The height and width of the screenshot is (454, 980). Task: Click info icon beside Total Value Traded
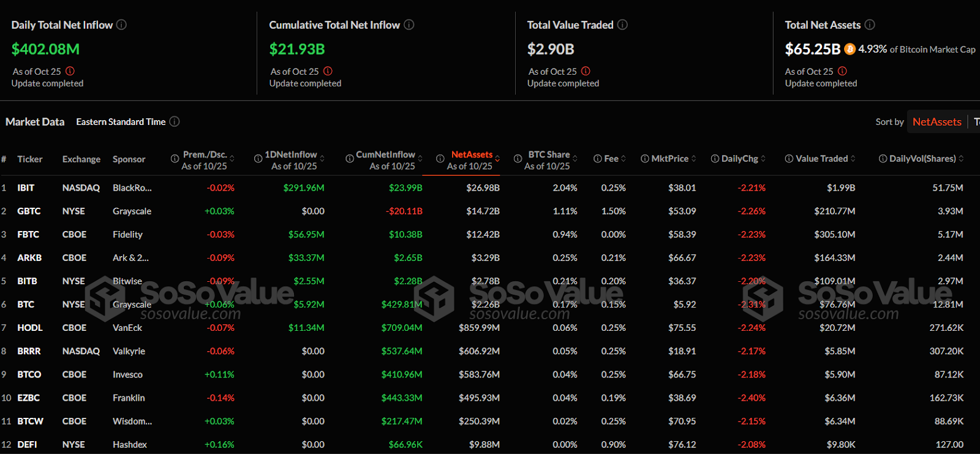(622, 25)
